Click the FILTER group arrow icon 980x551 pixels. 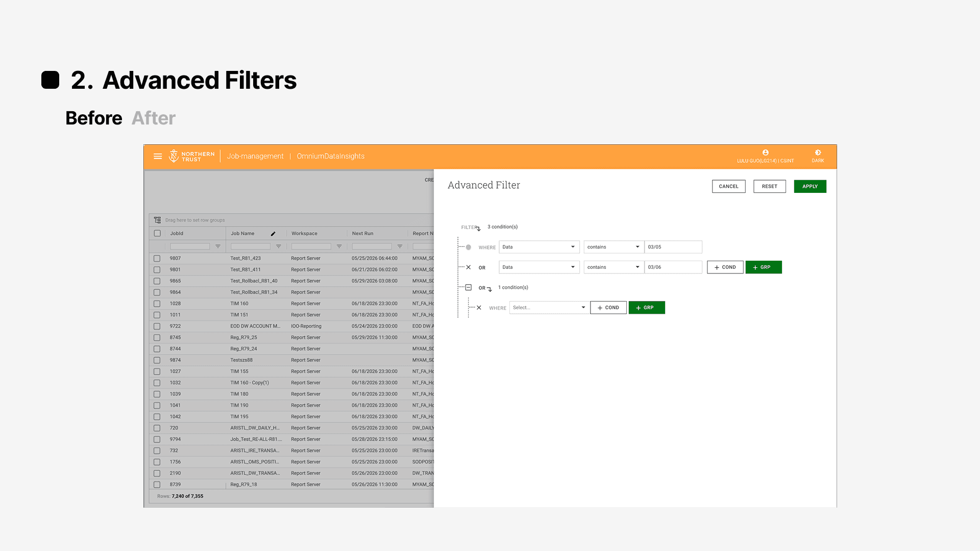478,229
